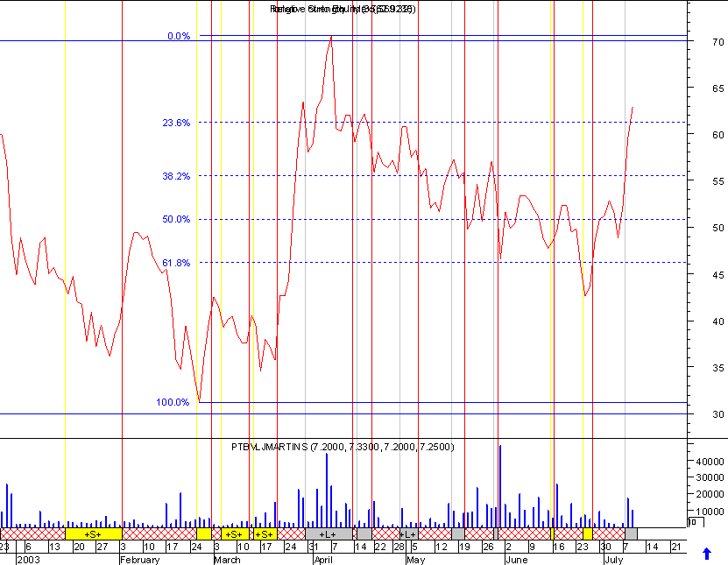The width and height of the screenshot is (728, 565).
Task: Click the blue up-arrow icon
Action: point(707,554)
